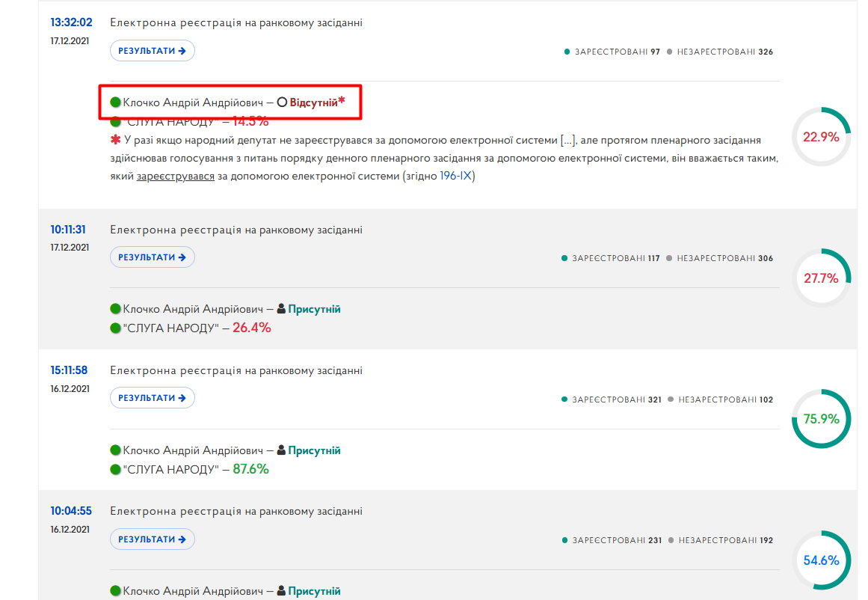Click person icon before Присутній at 10:04:55
Screen dimensions: 868x600
(281, 590)
